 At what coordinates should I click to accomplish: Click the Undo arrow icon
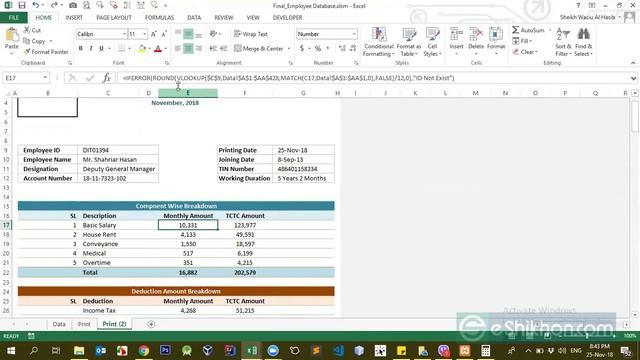pos(36,5)
